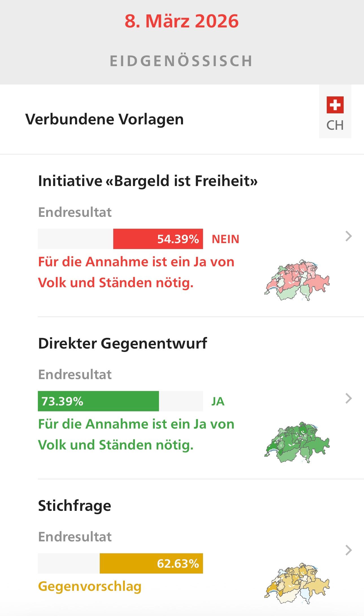Tap the 8. März 2026 date header
This screenshot has height=616, width=364.
point(182,21)
